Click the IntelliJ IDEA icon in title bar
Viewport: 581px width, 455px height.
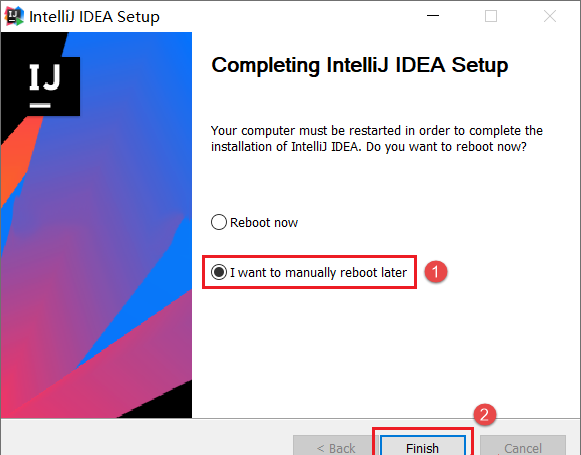[14, 16]
